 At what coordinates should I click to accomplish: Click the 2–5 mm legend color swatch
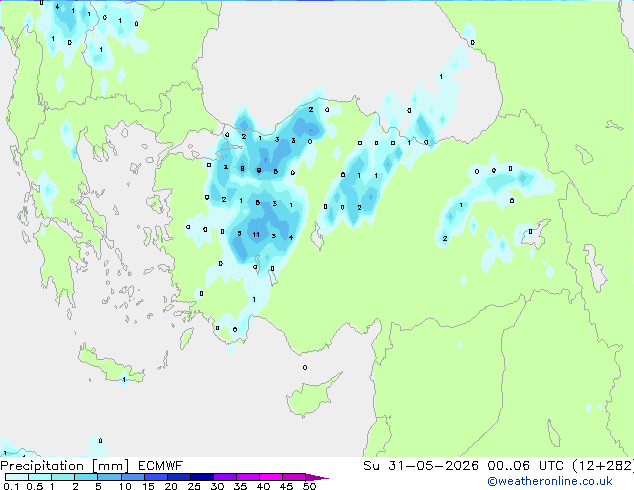[86, 477]
